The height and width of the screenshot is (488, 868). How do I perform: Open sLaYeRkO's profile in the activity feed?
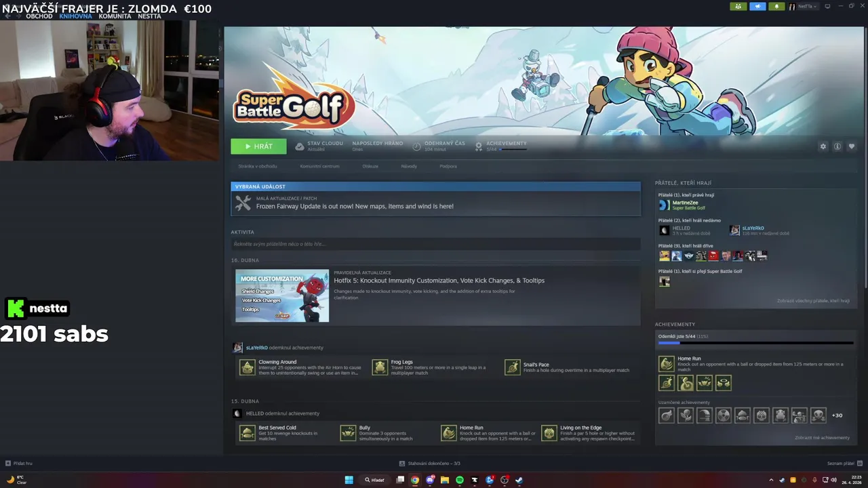click(257, 348)
